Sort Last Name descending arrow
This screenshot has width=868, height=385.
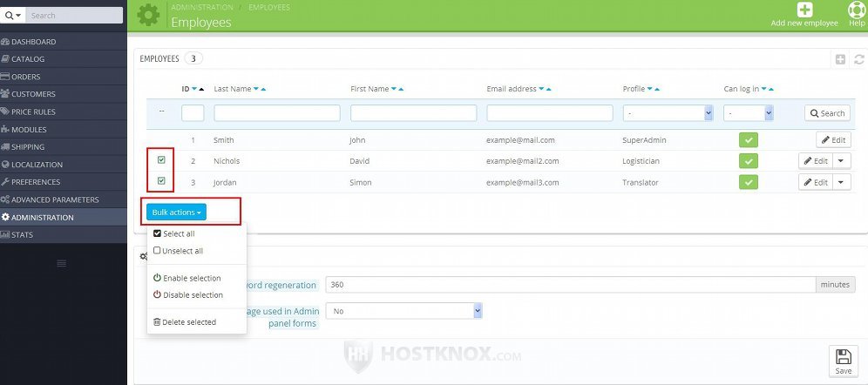click(x=256, y=89)
